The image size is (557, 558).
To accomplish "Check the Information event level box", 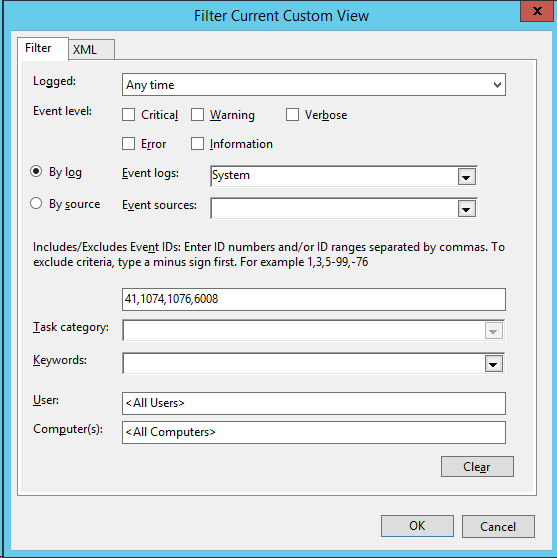I will 197,144.
